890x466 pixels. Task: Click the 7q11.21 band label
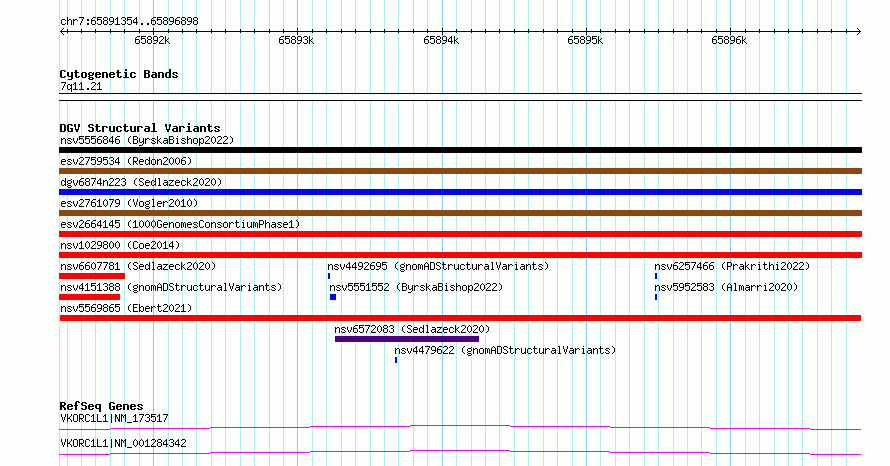tap(81, 86)
